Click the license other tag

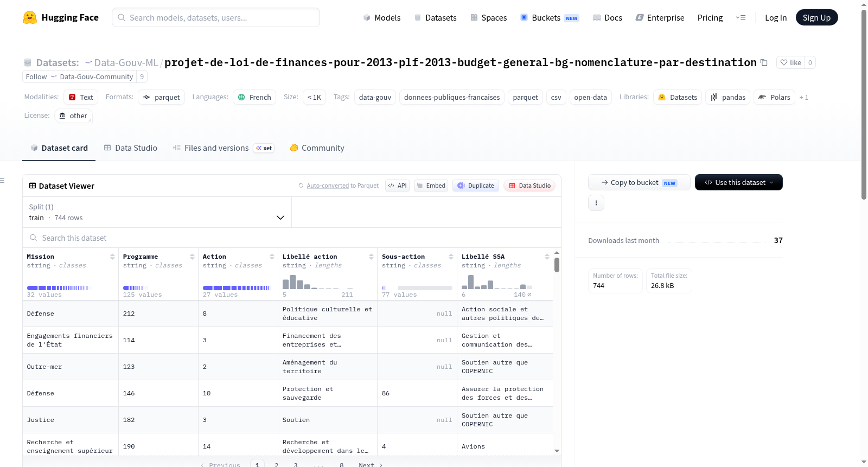73,116
